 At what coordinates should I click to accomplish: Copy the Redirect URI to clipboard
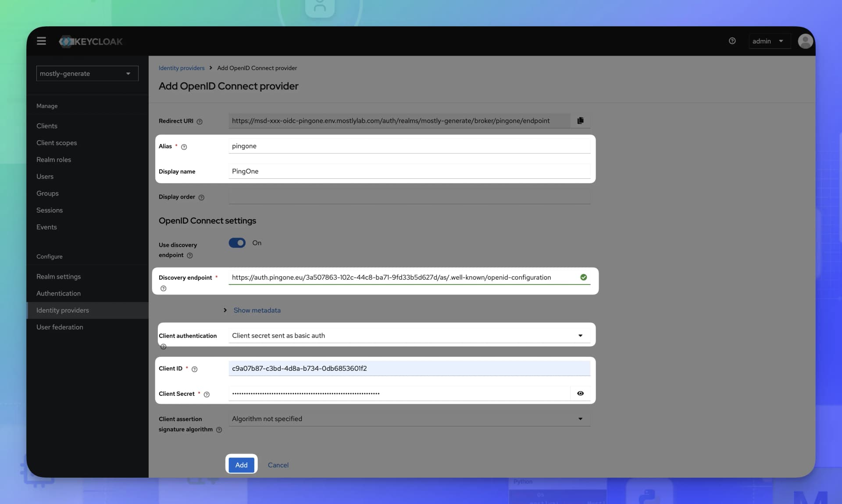(x=580, y=121)
